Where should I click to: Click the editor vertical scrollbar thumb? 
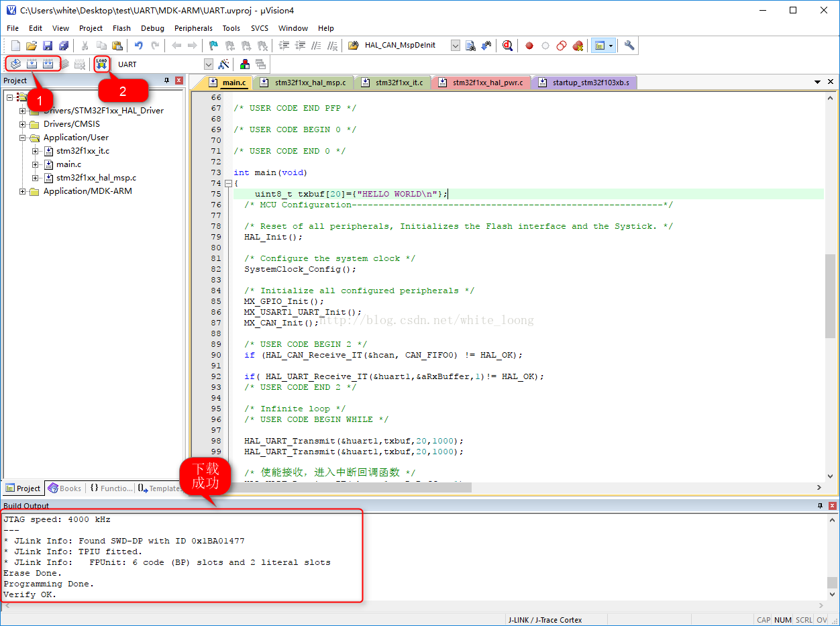[831, 295]
